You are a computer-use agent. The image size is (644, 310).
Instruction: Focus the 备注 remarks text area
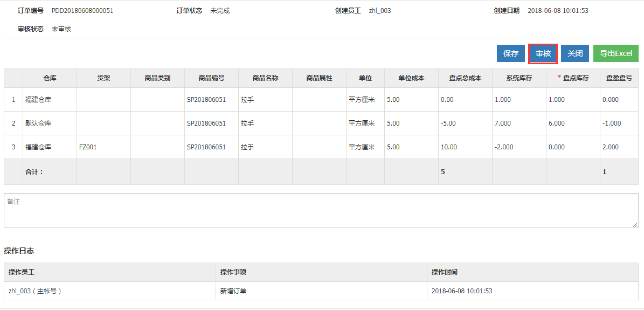321,210
